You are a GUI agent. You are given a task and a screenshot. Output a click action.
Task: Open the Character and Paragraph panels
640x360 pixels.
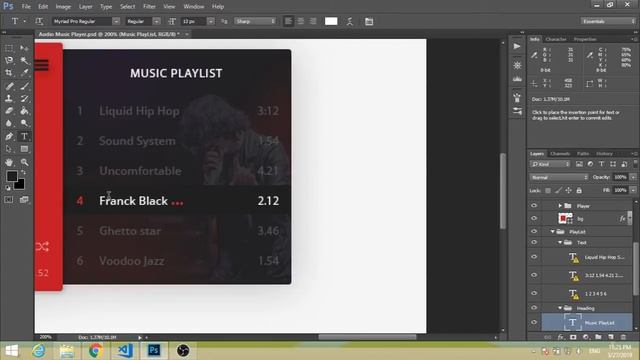369,21
